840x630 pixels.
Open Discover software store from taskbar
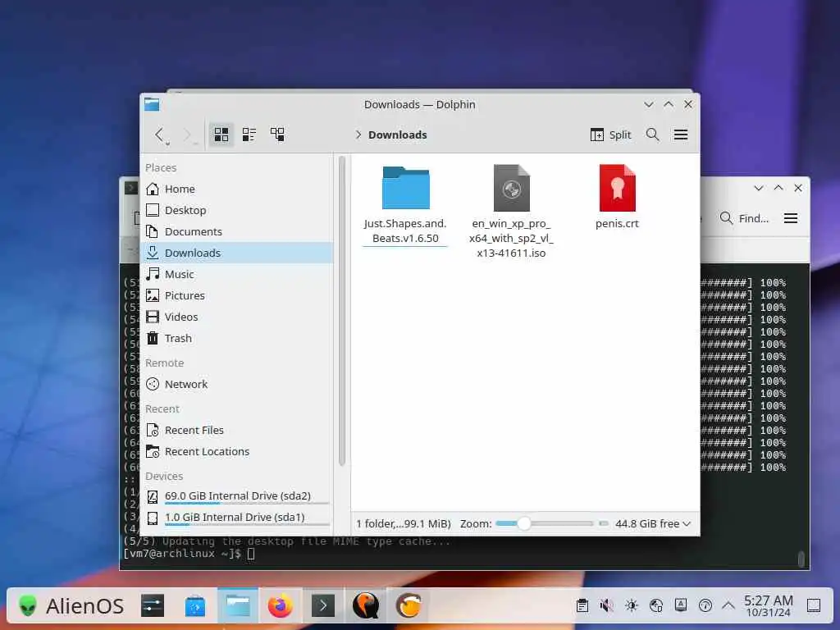click(x=195, y=606)
